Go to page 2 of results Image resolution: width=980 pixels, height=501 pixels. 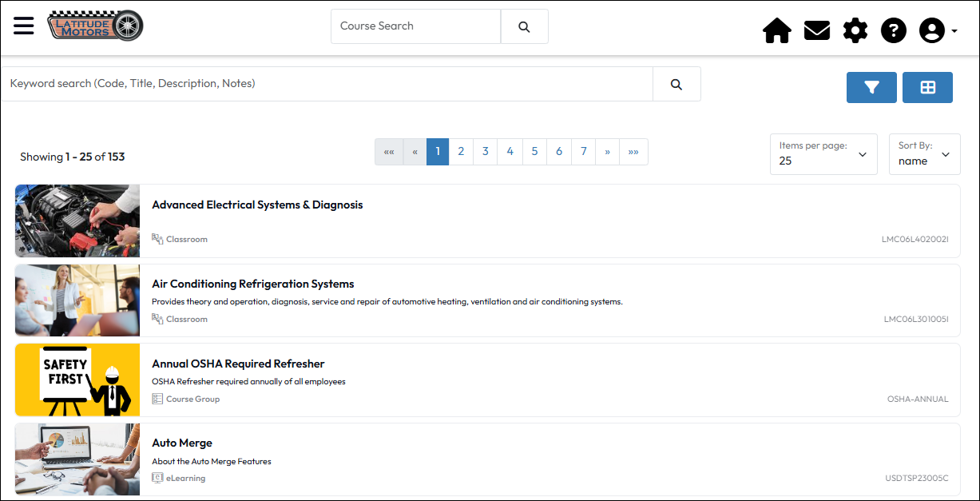coord(461,152)
